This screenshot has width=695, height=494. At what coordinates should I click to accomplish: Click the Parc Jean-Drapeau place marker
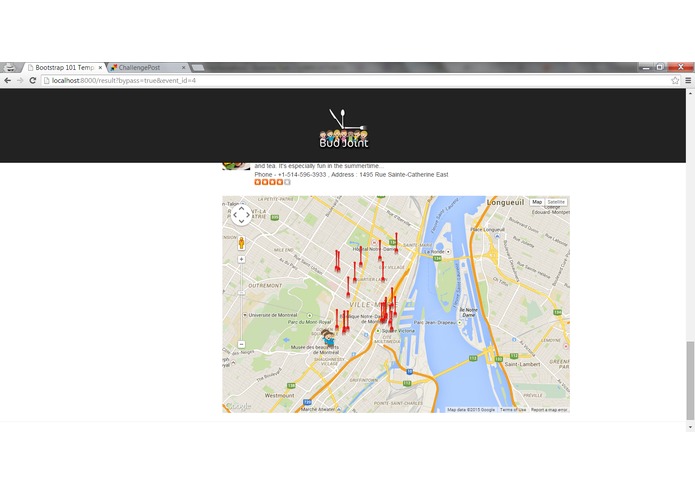pyautogui.click(x=460, y=323)
